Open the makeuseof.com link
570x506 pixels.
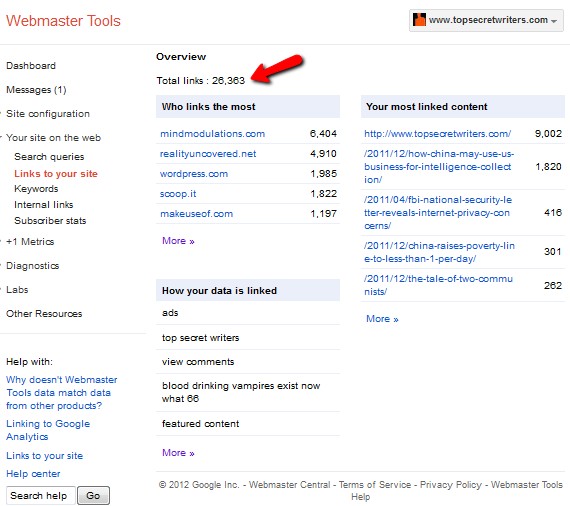coord(196,214)
